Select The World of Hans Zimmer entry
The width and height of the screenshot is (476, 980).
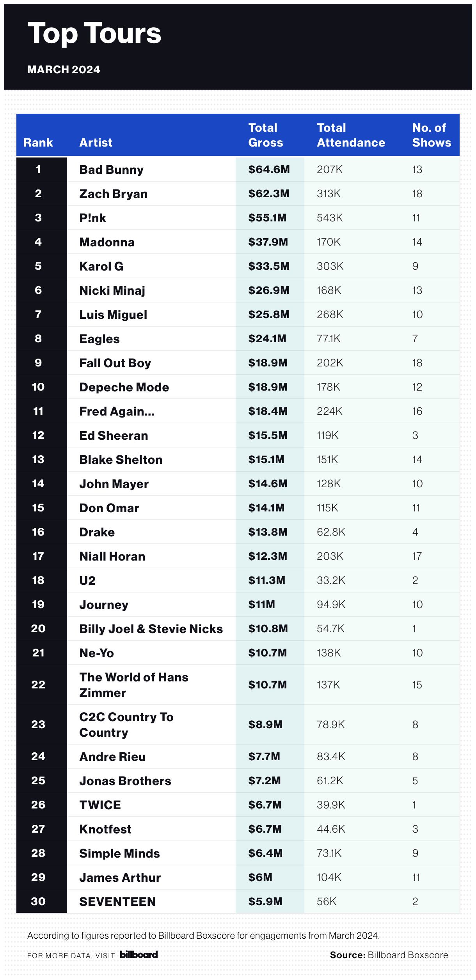tap(133, 685)
